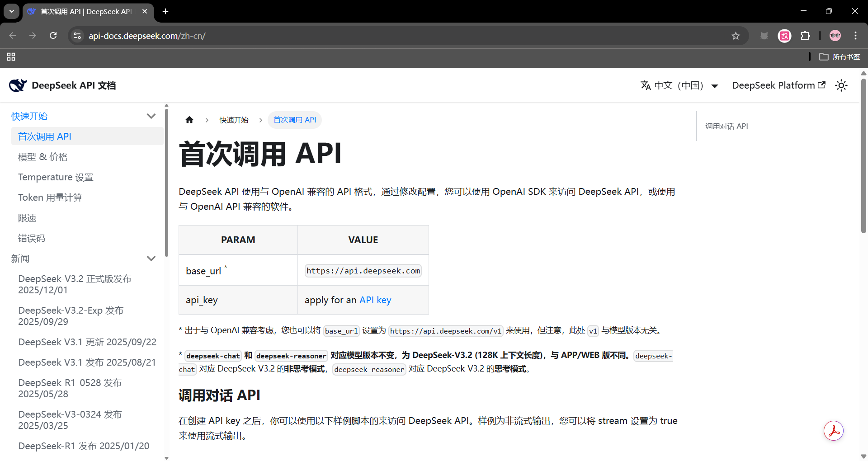Viewport: 868px width, 461px height.
Task: Open 模型 & 价格 page
Action: [x=87, y=157]
